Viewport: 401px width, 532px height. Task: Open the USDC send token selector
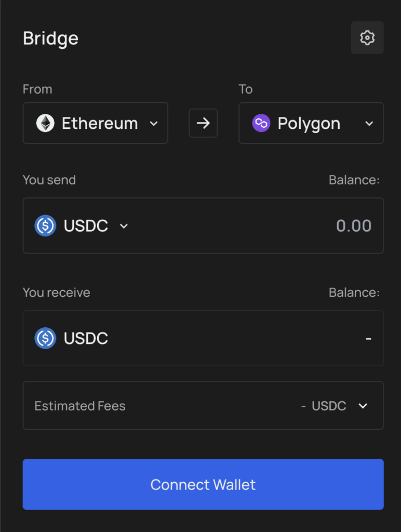coord(82,225)
